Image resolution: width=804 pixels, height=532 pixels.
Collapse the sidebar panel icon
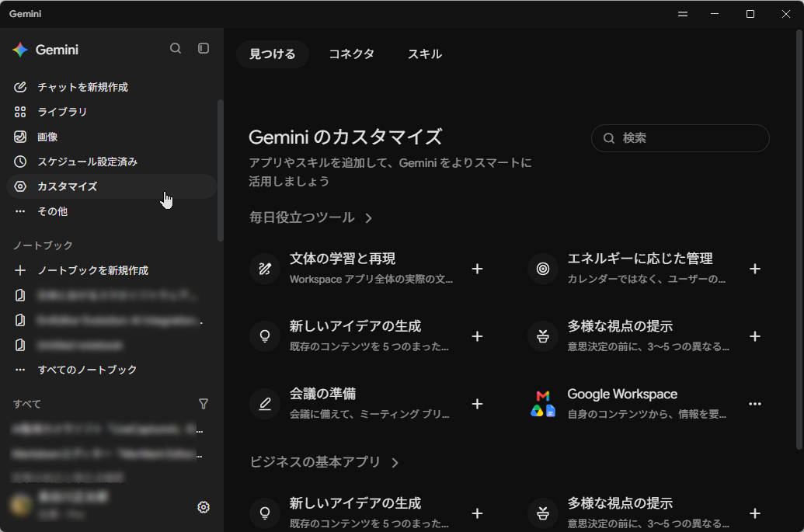pos(204,48)
